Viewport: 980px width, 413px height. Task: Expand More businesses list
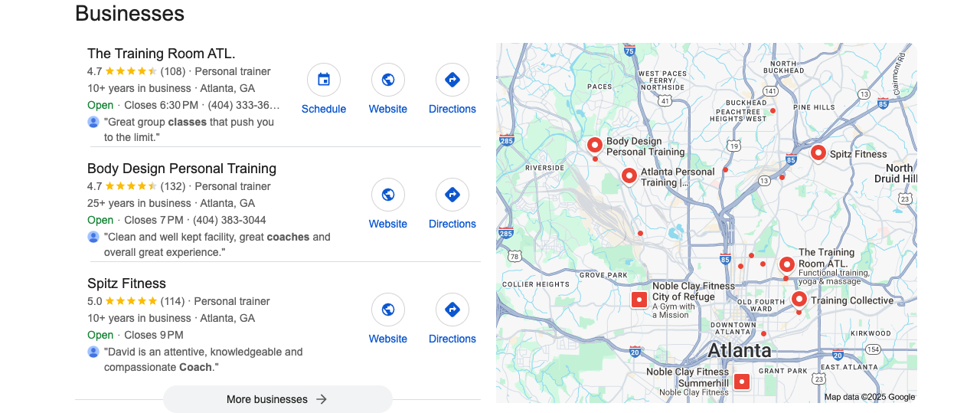coord(277,399)
